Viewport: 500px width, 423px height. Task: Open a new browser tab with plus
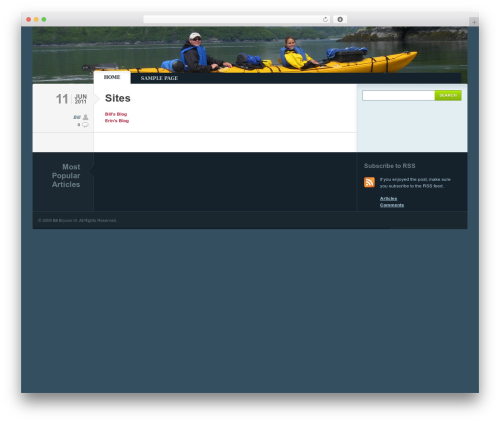click(474, 22)
